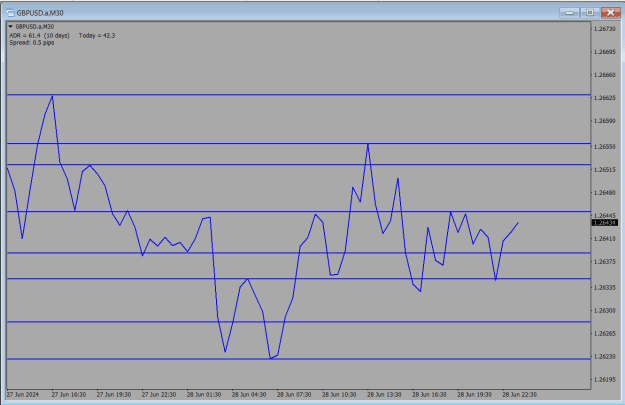Click the 28 Jun 16:30 time label
Screen dimensions: 625x405
tap(429, 395)
